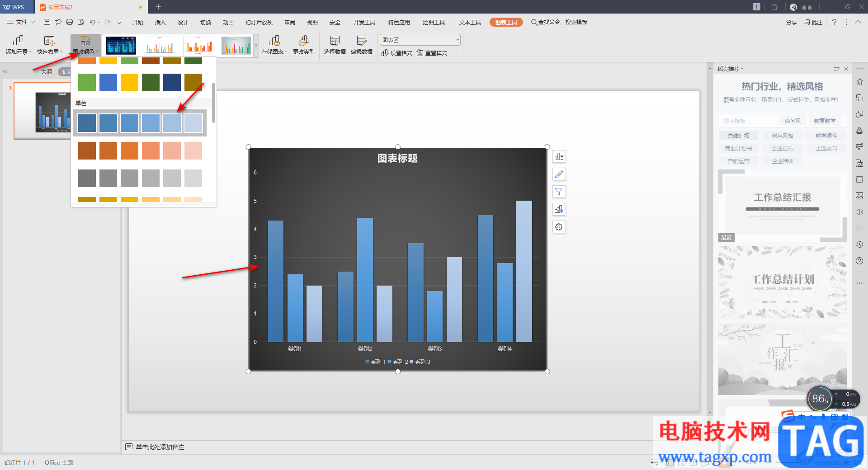Viewport: 868px width, 470px height.
Task: Collapse the slide panel with double chevron
Action: coord(5,71)
